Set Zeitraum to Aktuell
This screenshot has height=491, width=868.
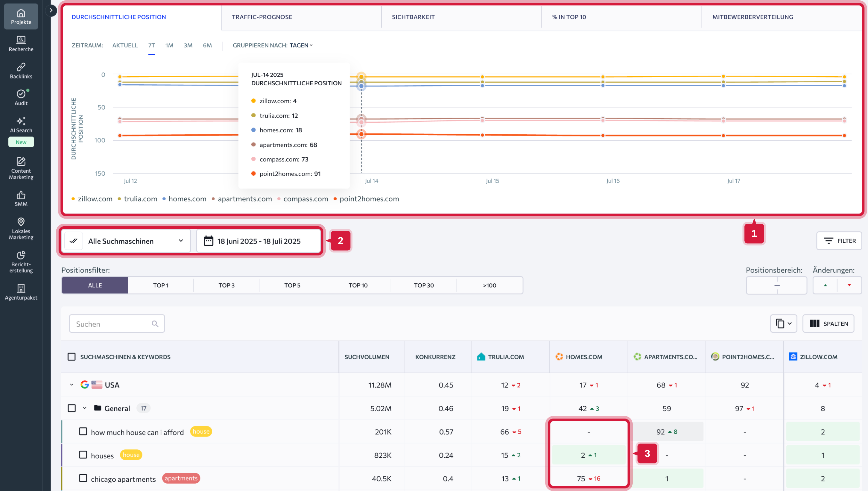(x=125, y=45)
